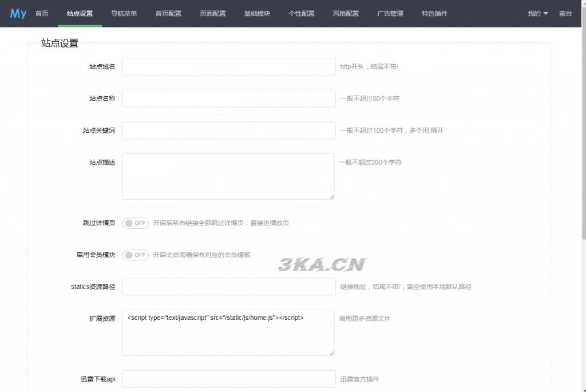Open the 特色插件 menu
Viewport: 586px width, 392px height.
click(434, 13)
